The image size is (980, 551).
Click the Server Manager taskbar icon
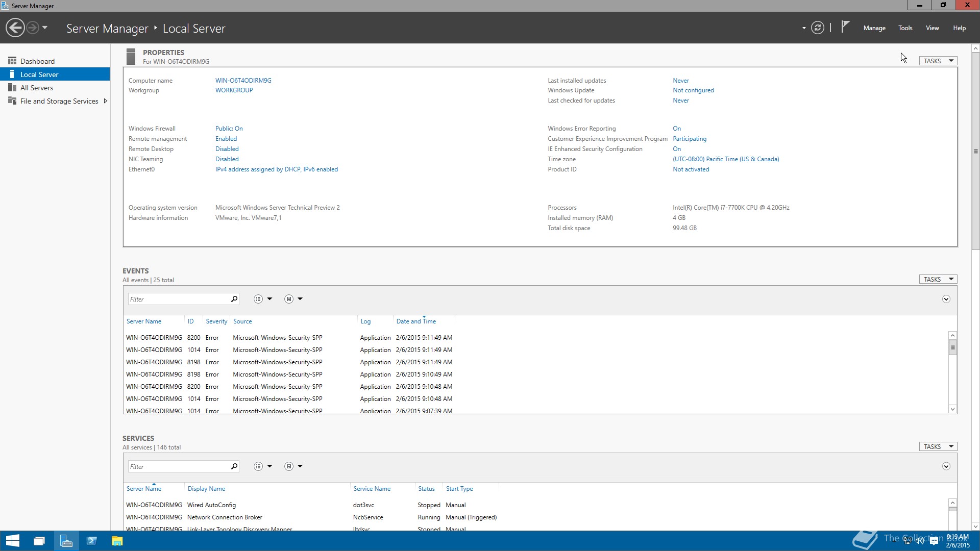coord(66,541)
